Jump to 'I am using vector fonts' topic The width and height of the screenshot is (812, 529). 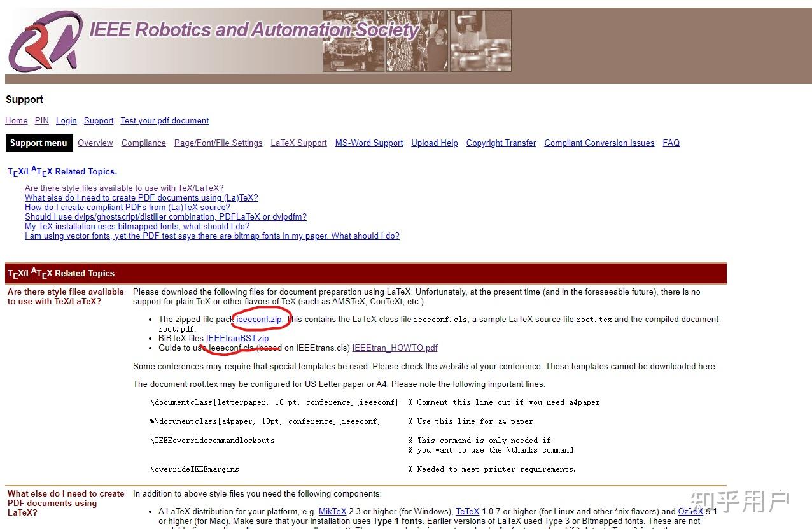click(x=212, y=236)
